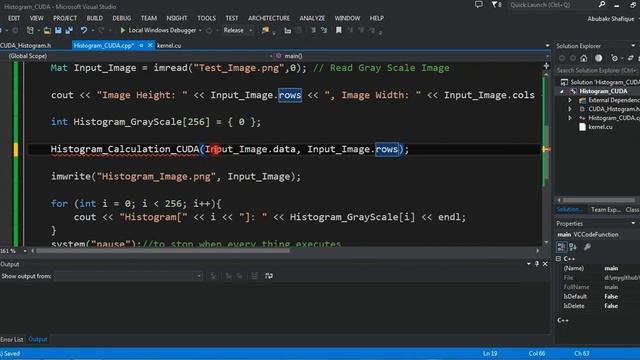Select kernel.cu in Solution Explorer

600,127
